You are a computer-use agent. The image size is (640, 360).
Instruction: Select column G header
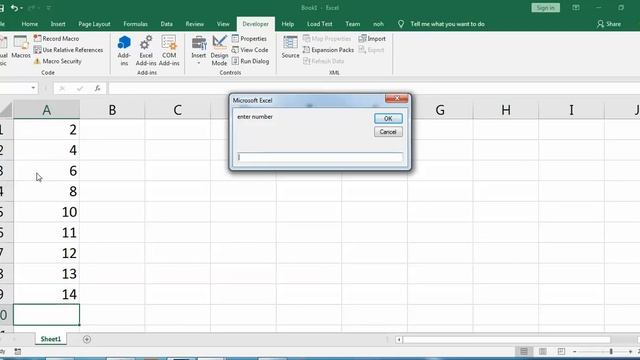[440, 110]
